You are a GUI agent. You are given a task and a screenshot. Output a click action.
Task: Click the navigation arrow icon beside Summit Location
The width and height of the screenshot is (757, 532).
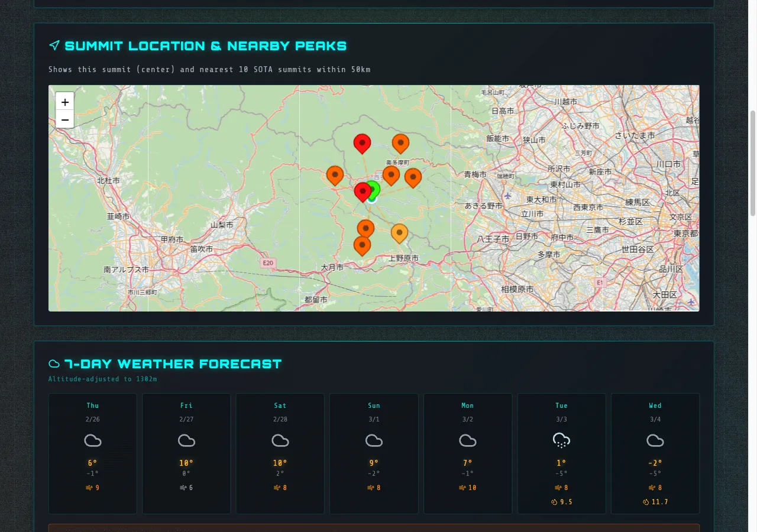(54, 46)
